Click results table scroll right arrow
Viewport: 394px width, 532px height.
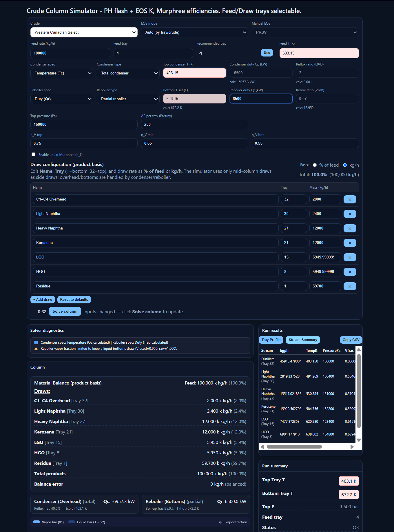pos(352,447)
